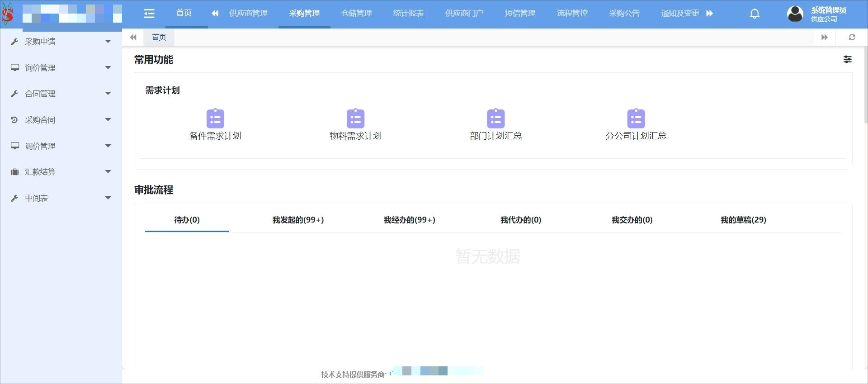Click 备件需求计划 label text
This screenshot has height=384, width=868.
215,136
